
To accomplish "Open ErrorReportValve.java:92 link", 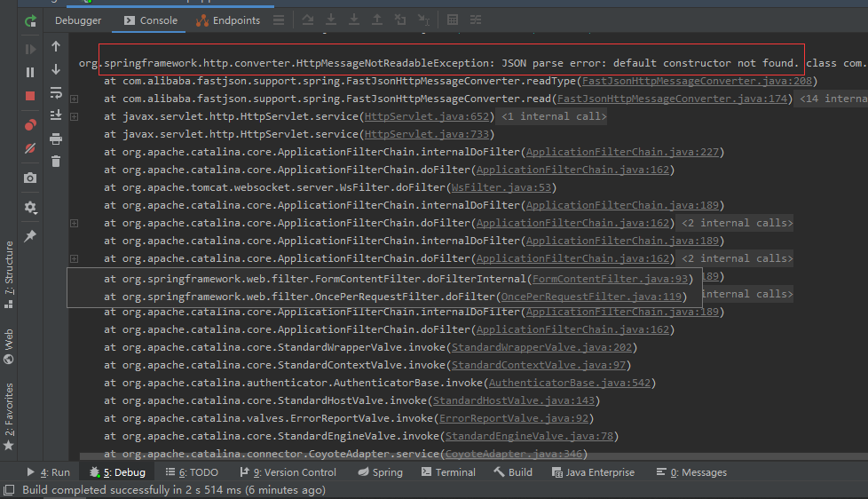I will click(514, 418).
